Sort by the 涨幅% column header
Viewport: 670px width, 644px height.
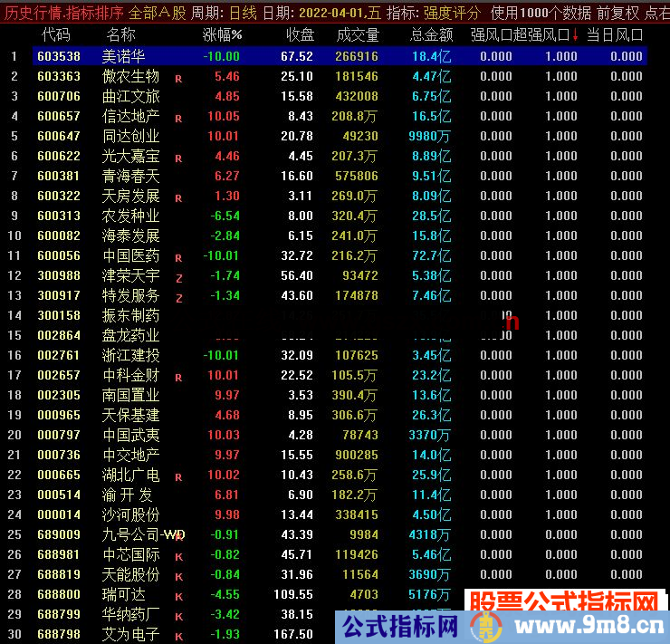(x=222, y=34)
